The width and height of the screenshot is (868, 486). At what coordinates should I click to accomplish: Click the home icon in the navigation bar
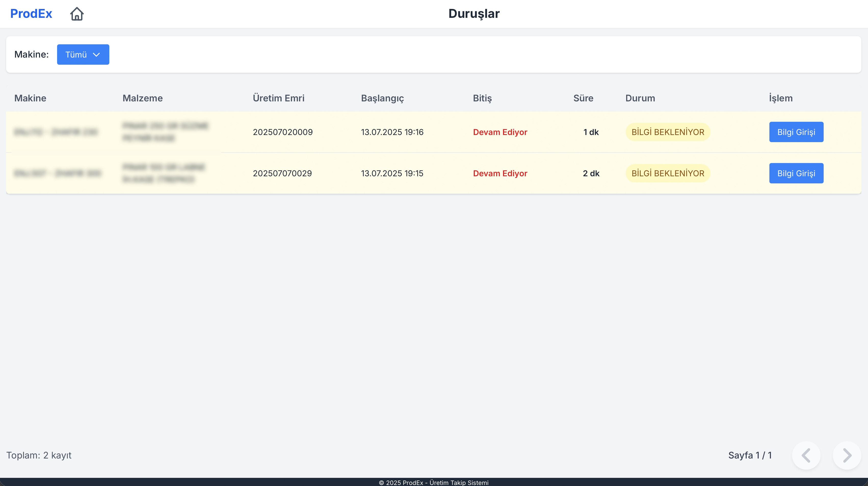pos(76,14)
